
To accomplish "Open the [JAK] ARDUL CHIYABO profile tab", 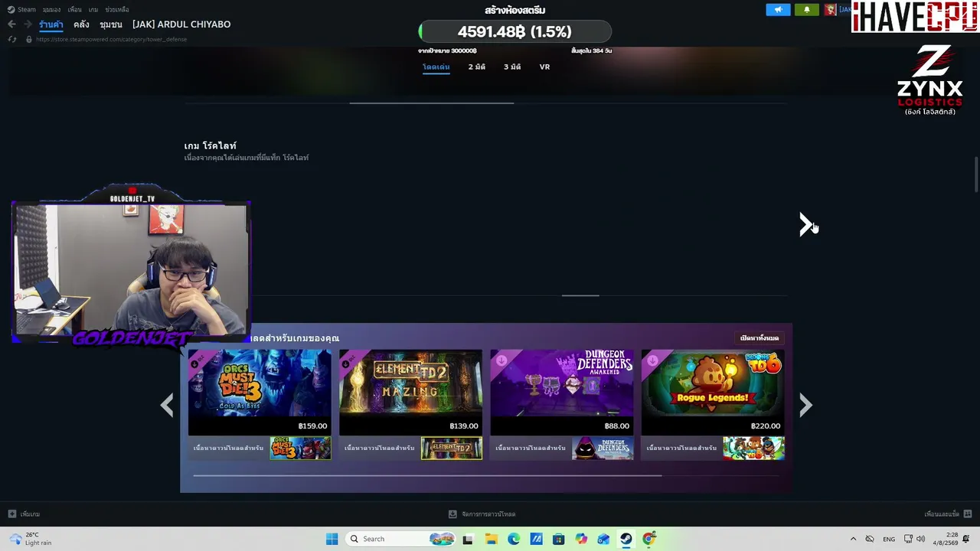I will pyautogui.click(x=181, y=24).
